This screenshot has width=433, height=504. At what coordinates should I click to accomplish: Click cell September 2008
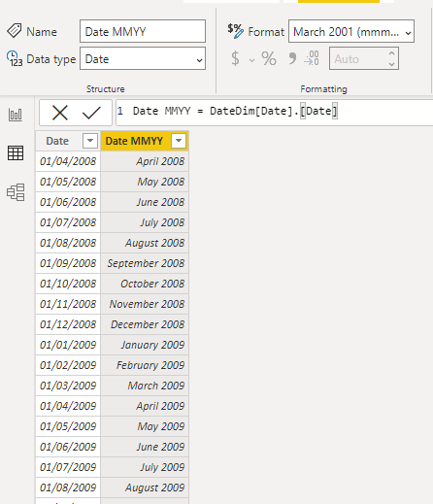145,263
